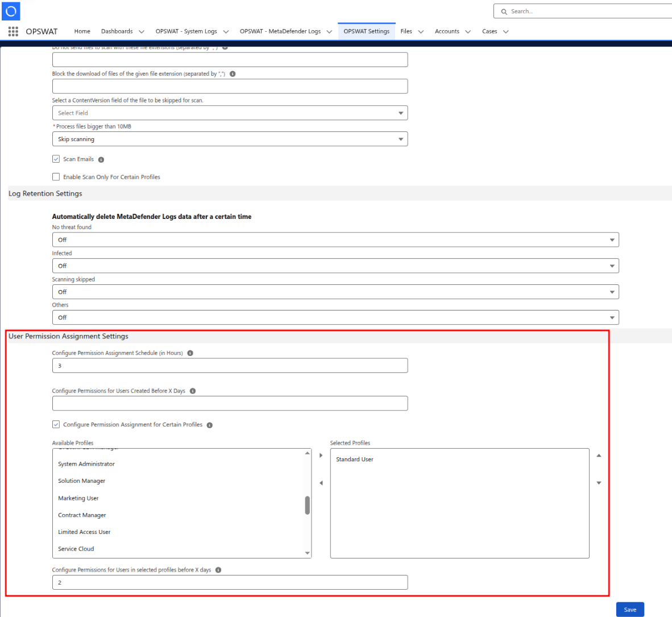Go to the Home tab
Screen dimensions: 672x617
pyautogui.click(x=82, y=31)
